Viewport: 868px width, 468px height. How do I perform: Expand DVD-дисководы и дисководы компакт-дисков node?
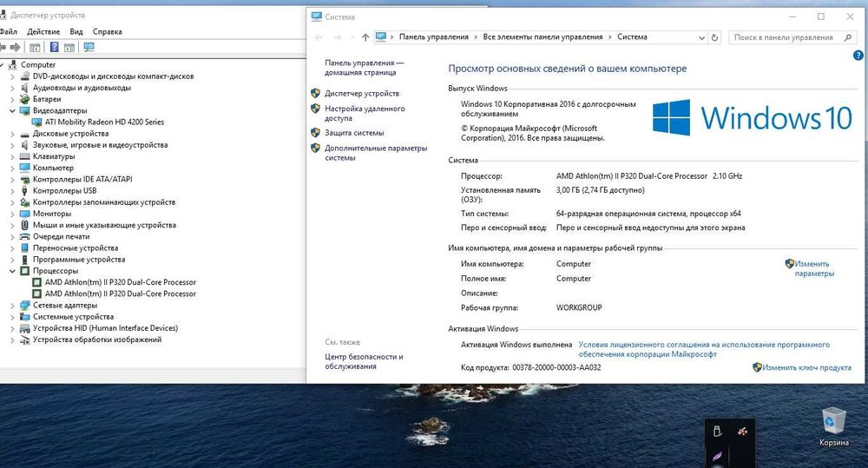12,76
